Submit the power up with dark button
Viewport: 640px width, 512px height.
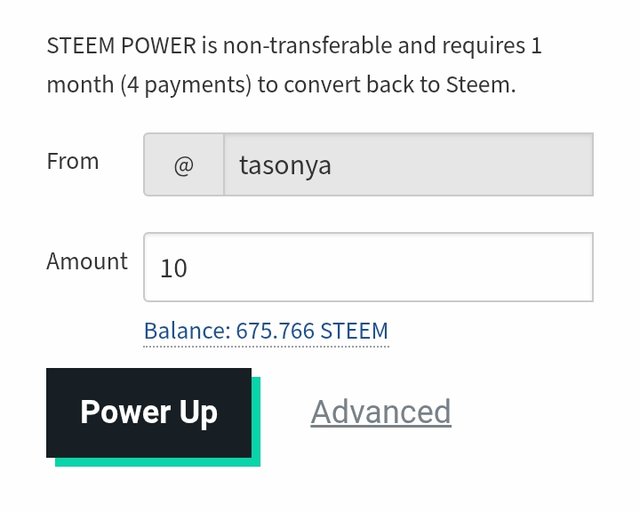click(149, 412)
